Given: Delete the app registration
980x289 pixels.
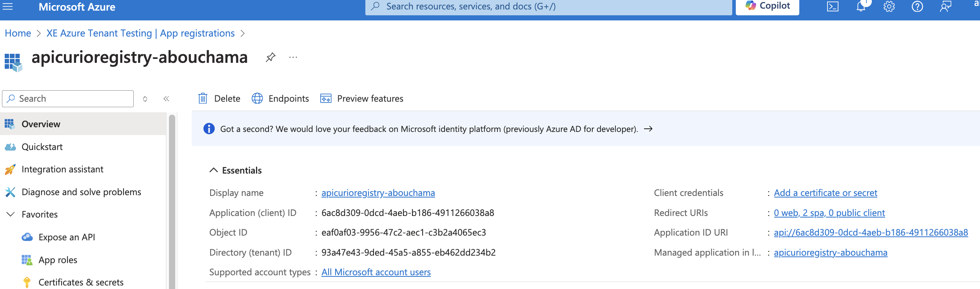Looking at the screenshot, I should 220,99.
